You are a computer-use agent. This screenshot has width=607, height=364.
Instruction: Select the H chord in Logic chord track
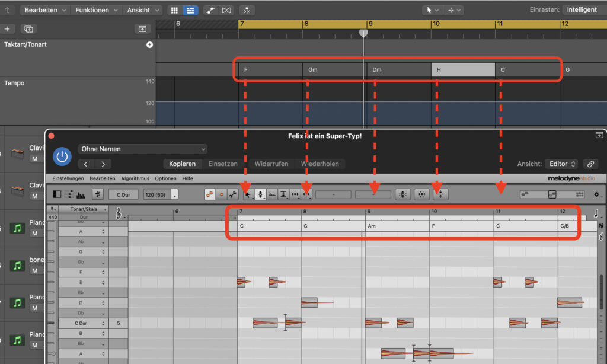point(464,70)
